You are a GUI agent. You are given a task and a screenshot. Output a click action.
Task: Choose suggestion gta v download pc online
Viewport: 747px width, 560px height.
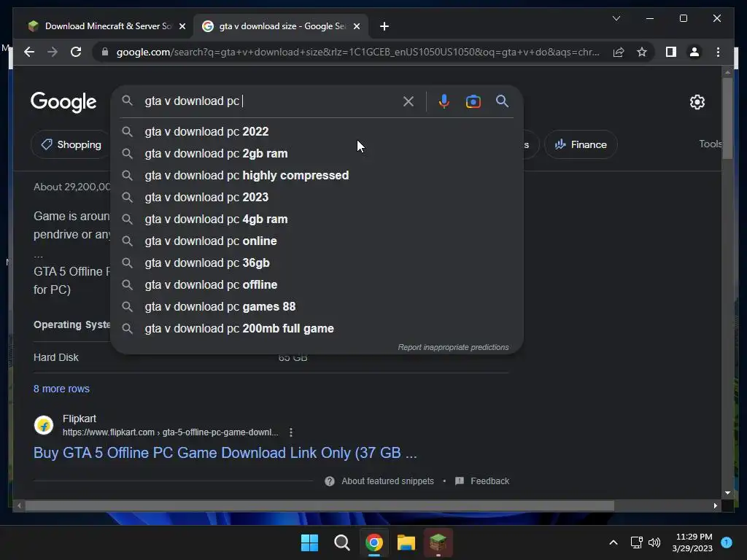point(317,241)
